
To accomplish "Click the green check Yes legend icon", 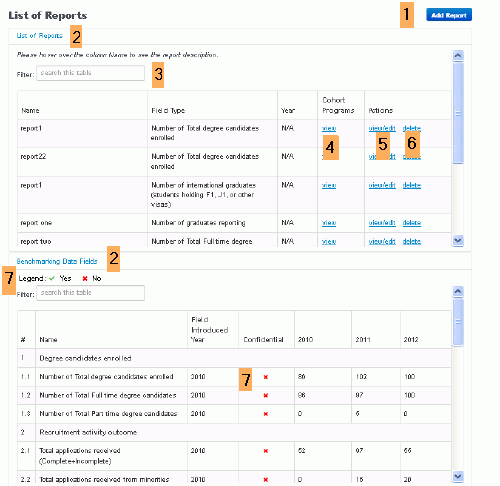I will coord(52,278).
